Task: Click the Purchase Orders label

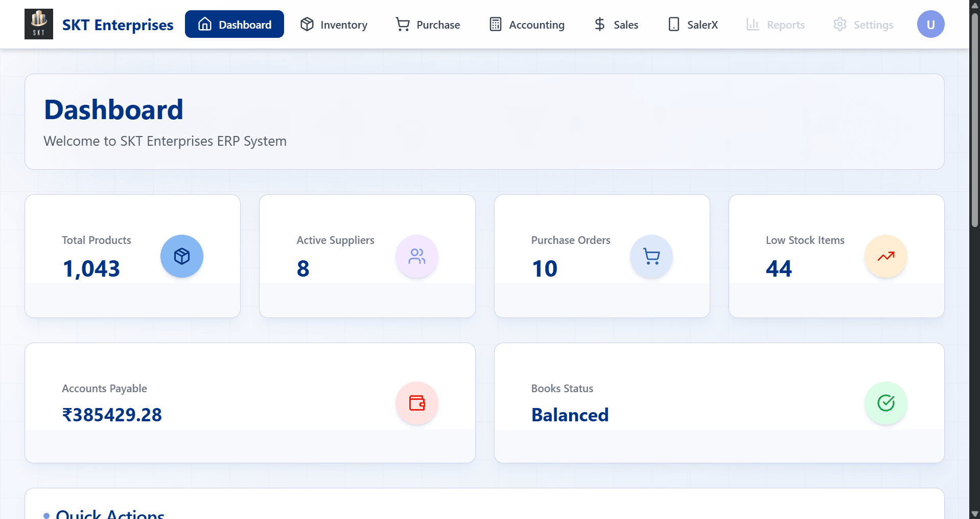Action: point(571,240)
